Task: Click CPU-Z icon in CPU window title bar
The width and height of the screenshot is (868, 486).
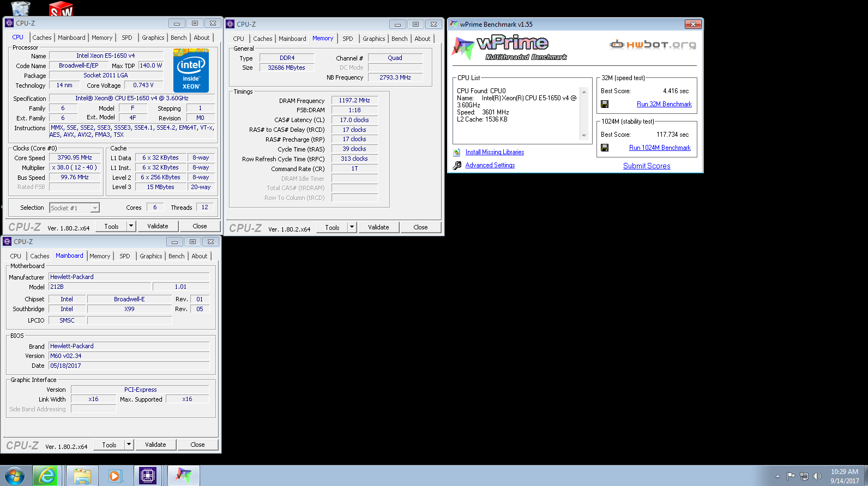Action: pyautogui.click(x=9, y=23)
